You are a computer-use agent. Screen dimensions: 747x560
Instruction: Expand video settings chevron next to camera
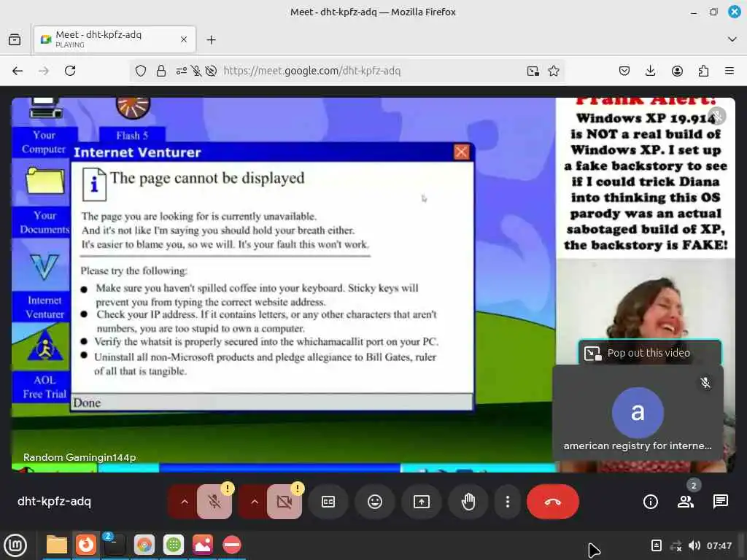(x=255, y=502)
